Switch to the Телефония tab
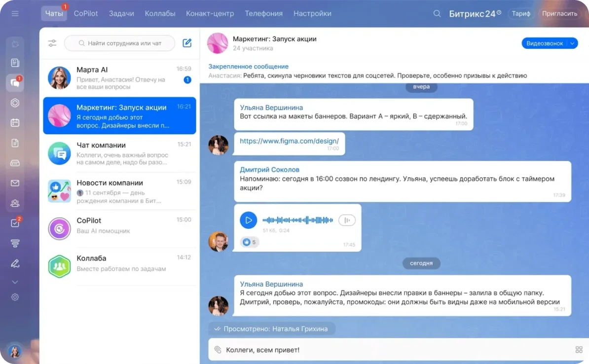589x364 pixels. pyautogui.click(x=264, y=13)
